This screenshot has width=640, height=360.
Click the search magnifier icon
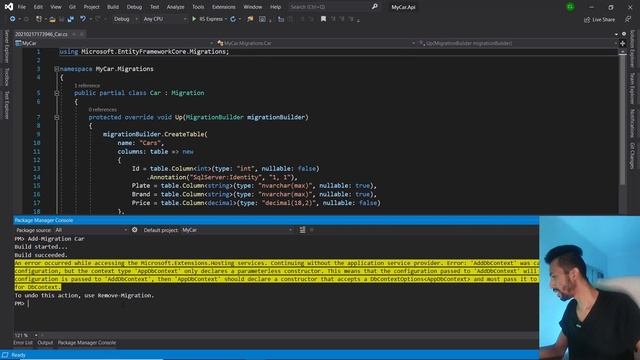click(x=374, y=7)
